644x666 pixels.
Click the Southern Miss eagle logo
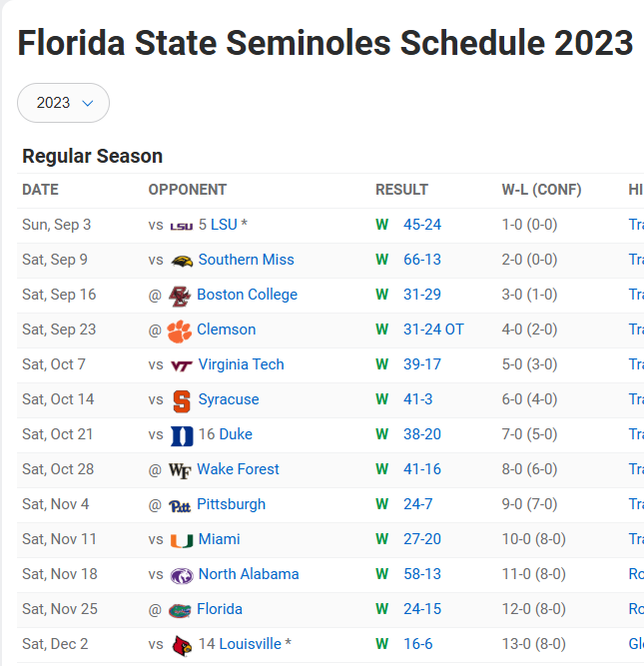pyautogui.click(x=182, y=261)
